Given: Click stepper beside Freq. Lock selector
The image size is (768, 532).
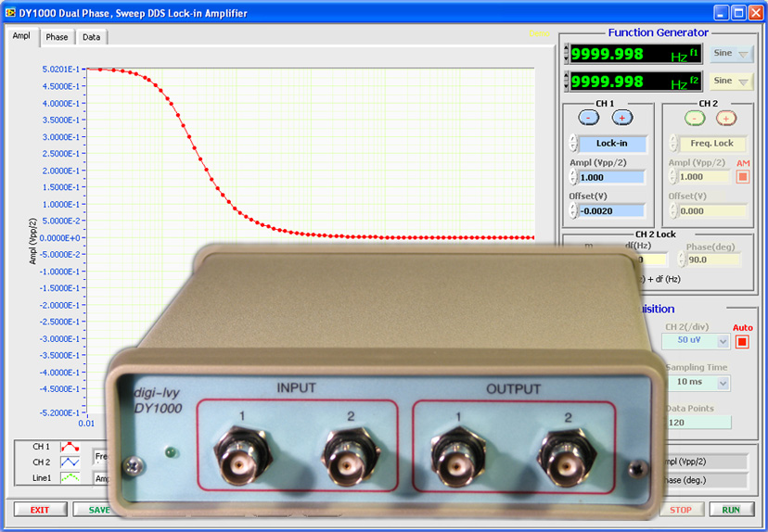Looking at the screenshot, I should coord(674,144).
